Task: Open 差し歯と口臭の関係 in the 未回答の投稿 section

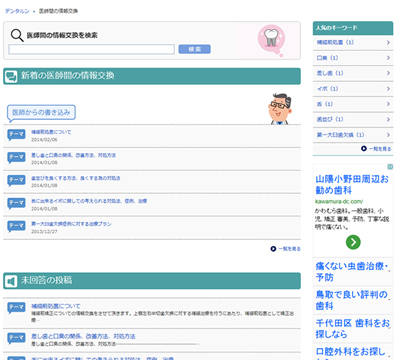Action: click(83, 336)
